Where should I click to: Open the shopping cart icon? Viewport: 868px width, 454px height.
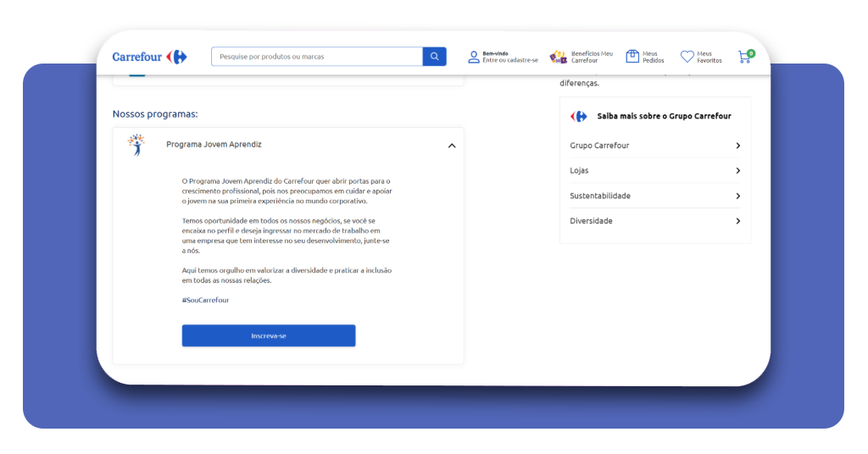(744, 58)
